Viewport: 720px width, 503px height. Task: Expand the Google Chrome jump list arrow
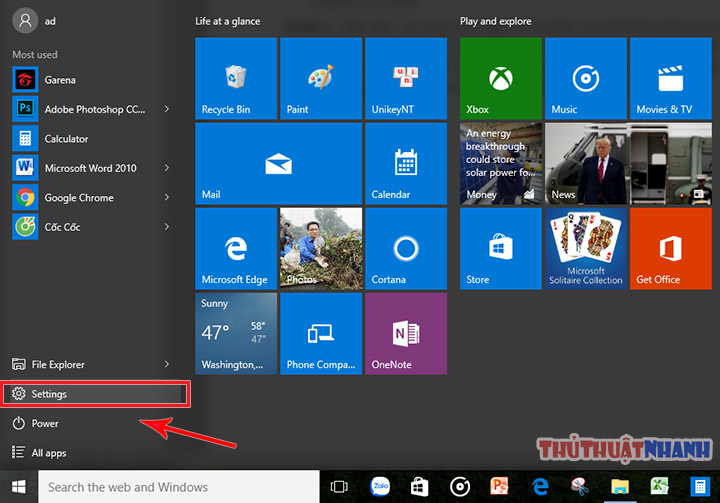(x=167, y=197)
